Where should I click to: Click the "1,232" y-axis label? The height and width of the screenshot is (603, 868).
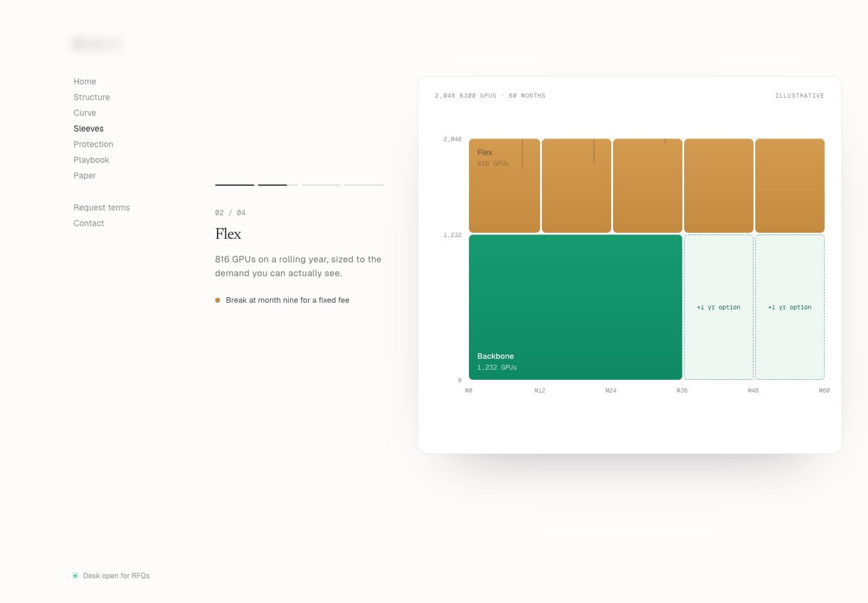453,235
